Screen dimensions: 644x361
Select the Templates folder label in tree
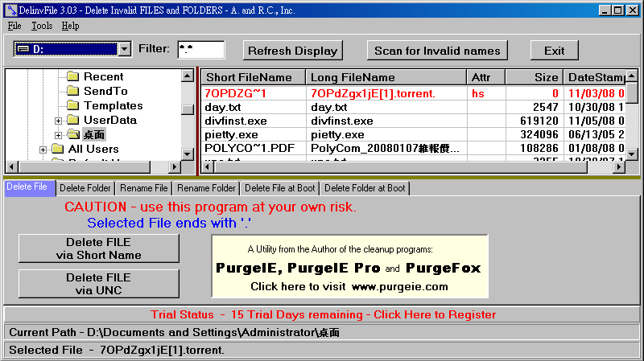pyautogui.click(x=114, y=105)
